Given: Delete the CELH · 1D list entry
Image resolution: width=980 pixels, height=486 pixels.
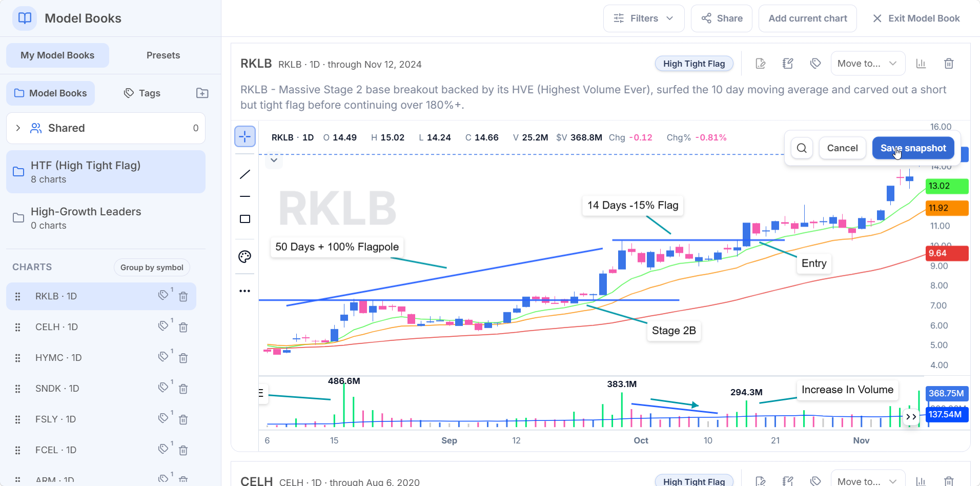Looking at the screenshot, I should click(x=183, y=327).
